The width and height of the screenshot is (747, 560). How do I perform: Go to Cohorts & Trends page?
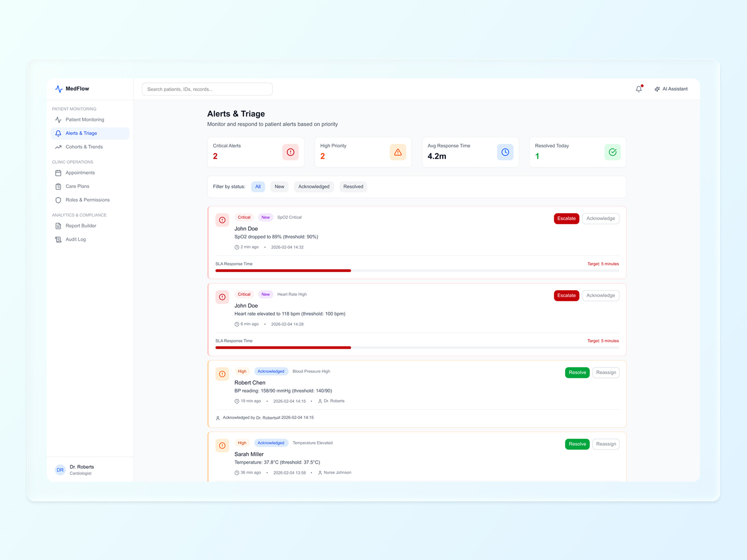pyautogui.click(x=90, y=147)
